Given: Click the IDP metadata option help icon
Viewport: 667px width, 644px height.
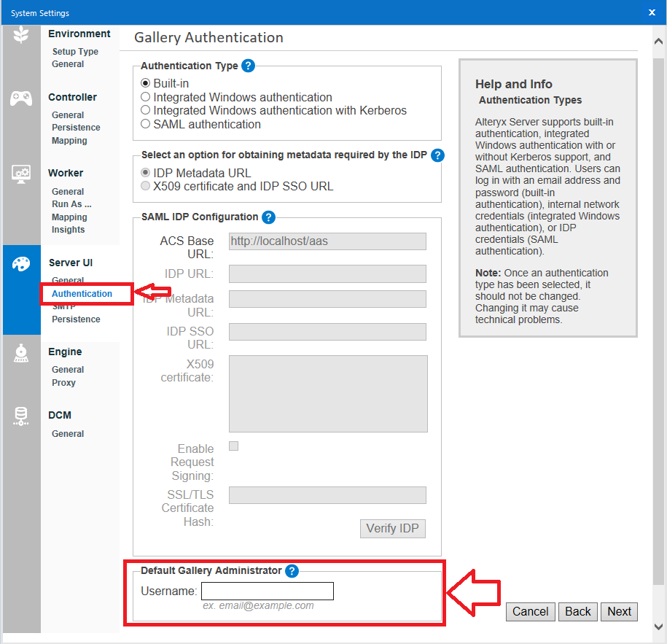Looking at the screenshot, I should 436,155.
